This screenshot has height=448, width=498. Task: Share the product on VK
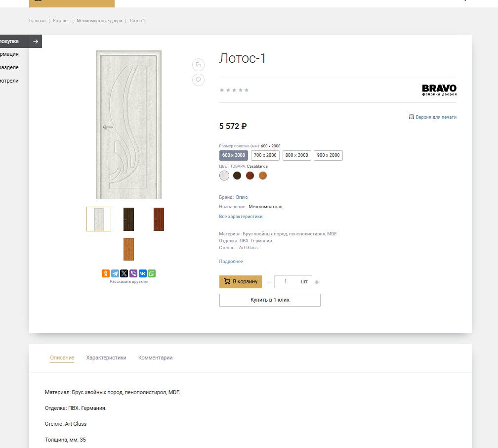pyautogui.click(x=142, y=273)
